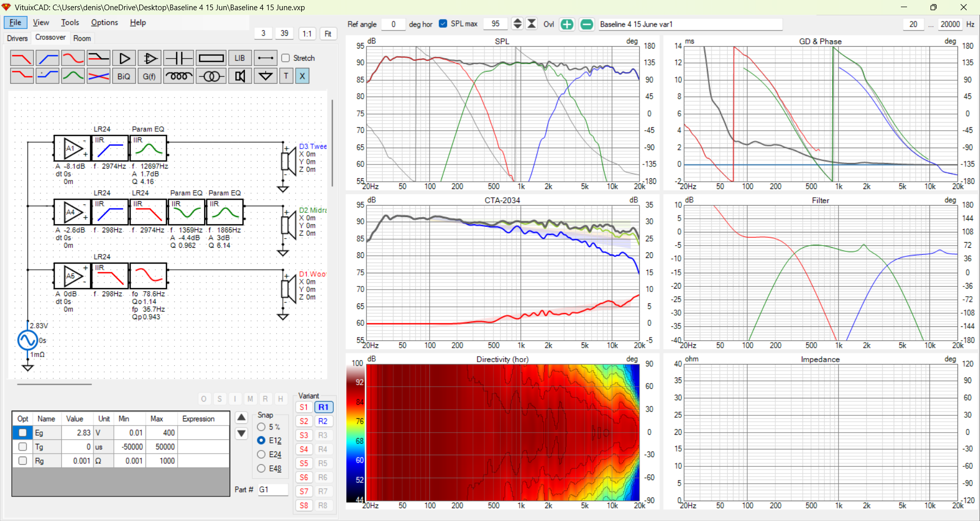This screenshot has height=521, width=980.
Task: Select variant S1
Action: click(x=304, y=407)
